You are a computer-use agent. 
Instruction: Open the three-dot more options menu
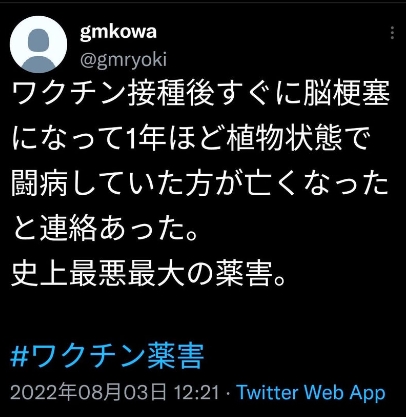point(392,33)
